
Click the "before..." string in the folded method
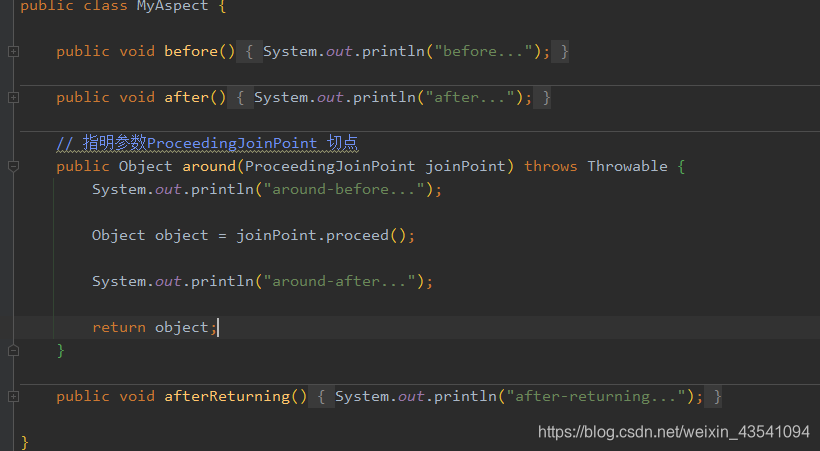point(483,51)
